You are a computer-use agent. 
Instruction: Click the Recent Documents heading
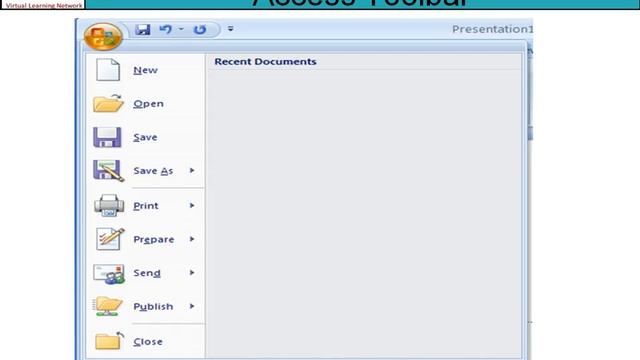pos(265,62)
